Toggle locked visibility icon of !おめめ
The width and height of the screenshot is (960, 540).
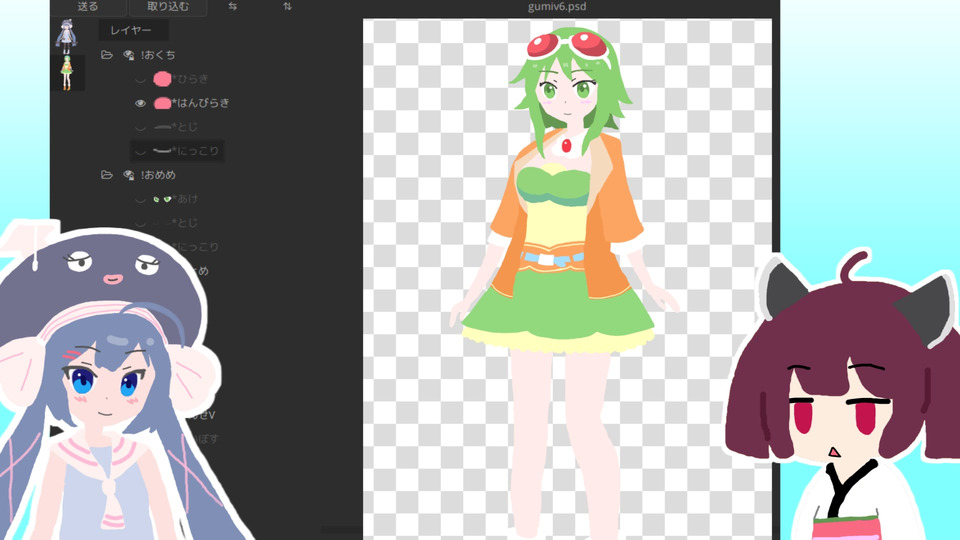[129, 175]
